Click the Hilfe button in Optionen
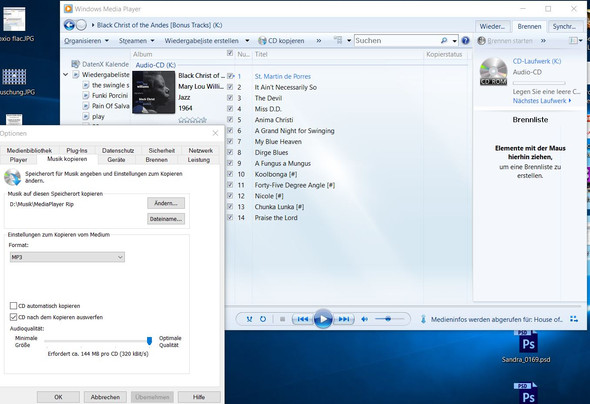 [199, 397]
